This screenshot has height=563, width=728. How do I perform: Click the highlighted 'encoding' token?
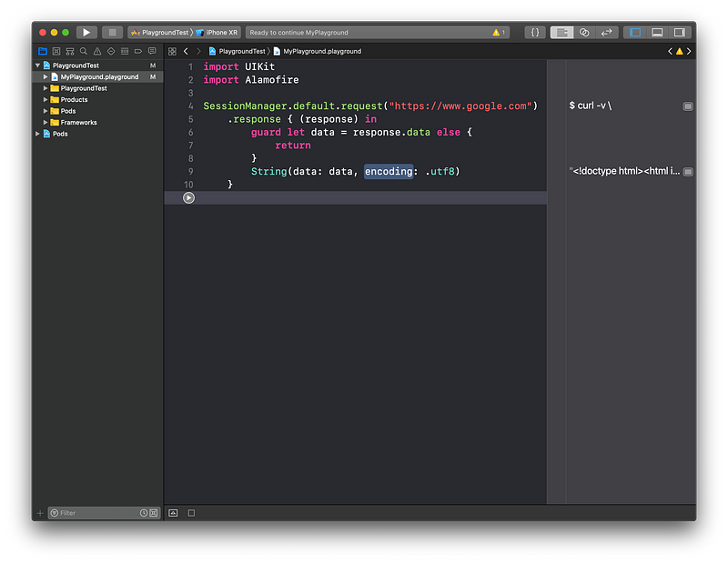(389, 171)
